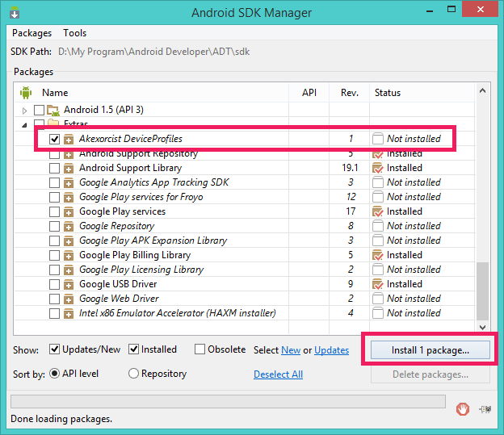504x435 pixels.
Task: Click installed status icon for Google Play services
Action: pos(378,211)
